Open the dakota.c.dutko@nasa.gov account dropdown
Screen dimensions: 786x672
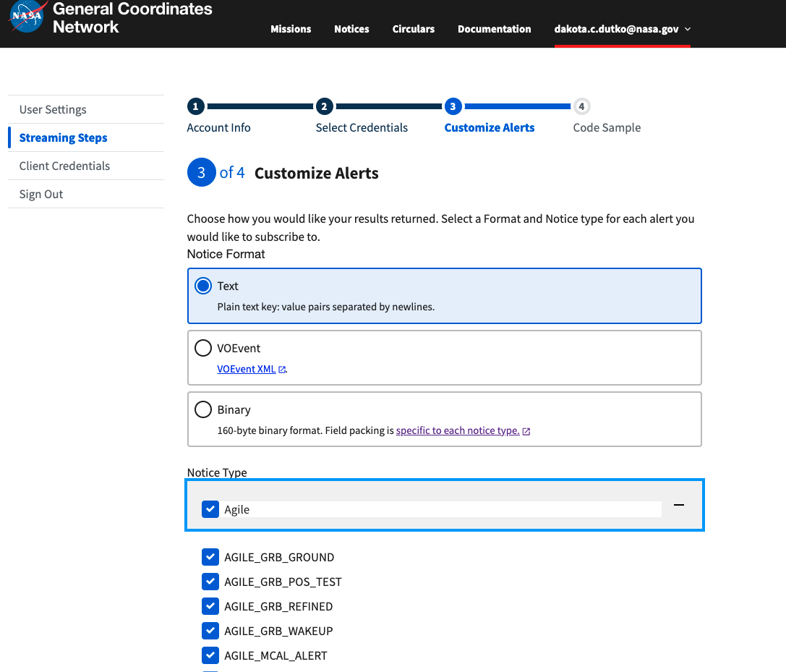click(618, 29)
